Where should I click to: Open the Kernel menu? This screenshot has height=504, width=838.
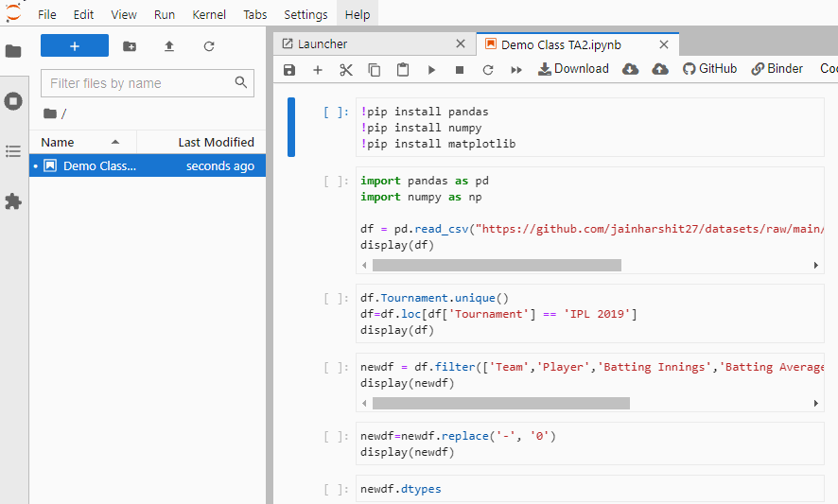(x=209, y=14)
